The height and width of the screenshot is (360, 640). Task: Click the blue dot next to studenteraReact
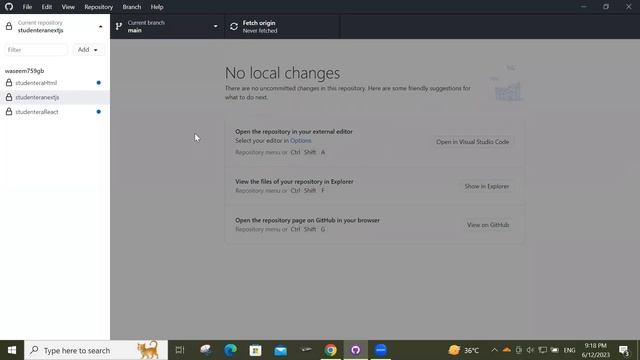coord(98,112)
